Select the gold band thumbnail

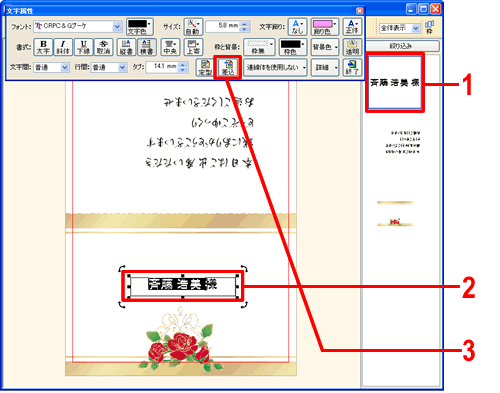coord(395,202)
